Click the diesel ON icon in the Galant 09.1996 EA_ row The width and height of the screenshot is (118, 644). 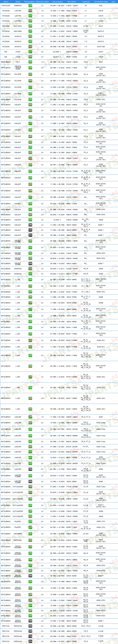pos(30,235)
